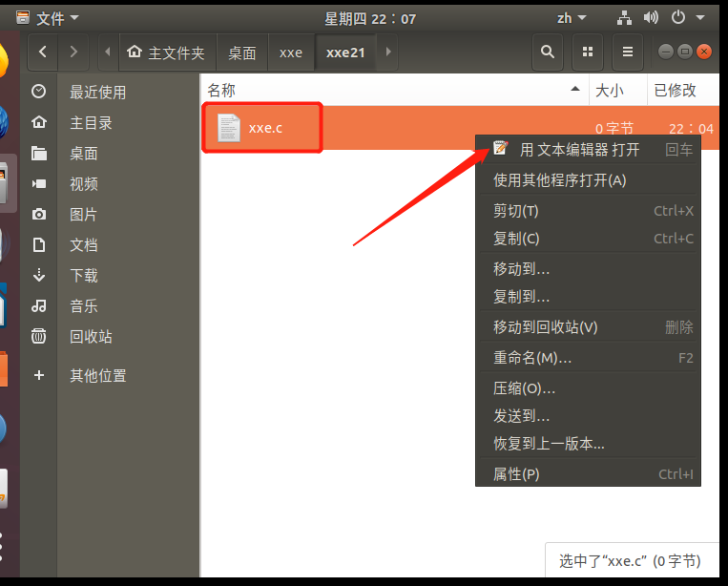This screenshot has width=728, height=586.
Task: Sort by the 已修改 column header
Action: coord(683,90)
